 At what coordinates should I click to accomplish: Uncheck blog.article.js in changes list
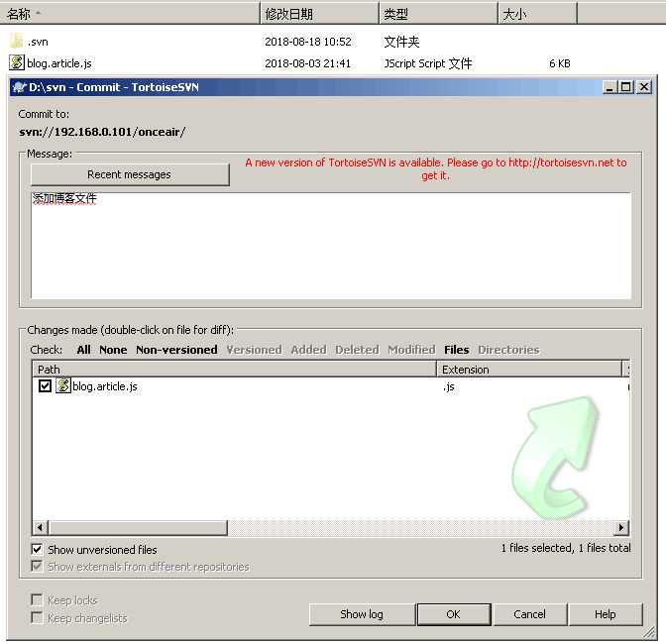click(x=45, y=385)
